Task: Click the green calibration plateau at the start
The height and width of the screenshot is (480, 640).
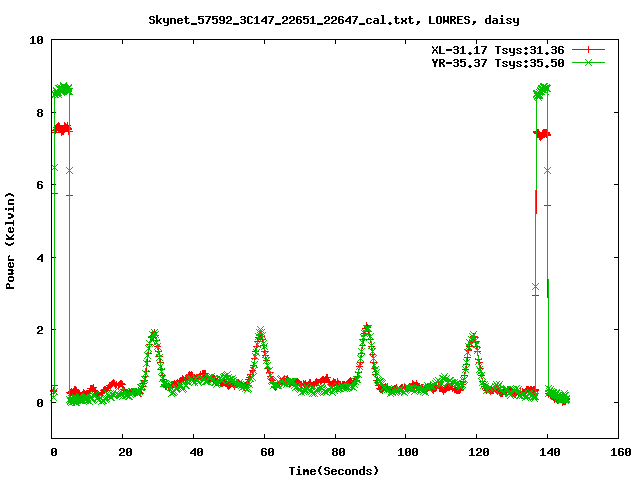Action: [x=63, y=89]
